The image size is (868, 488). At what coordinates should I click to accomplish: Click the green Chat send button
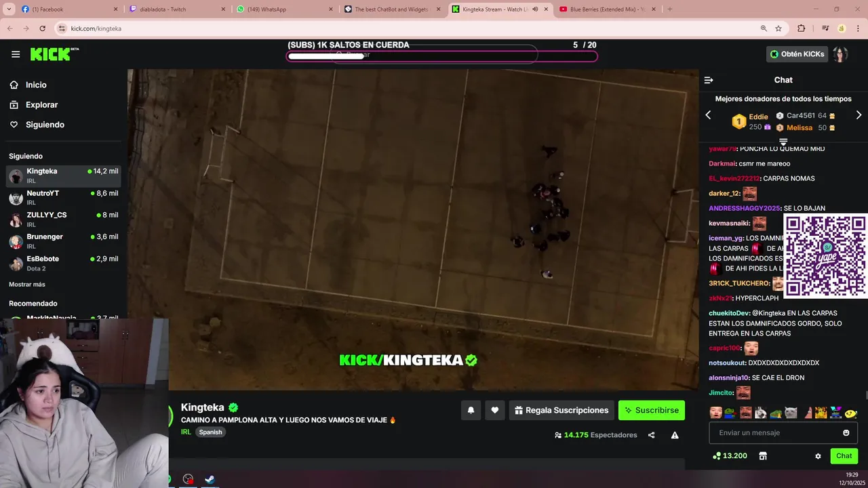(x=844, y=456)
